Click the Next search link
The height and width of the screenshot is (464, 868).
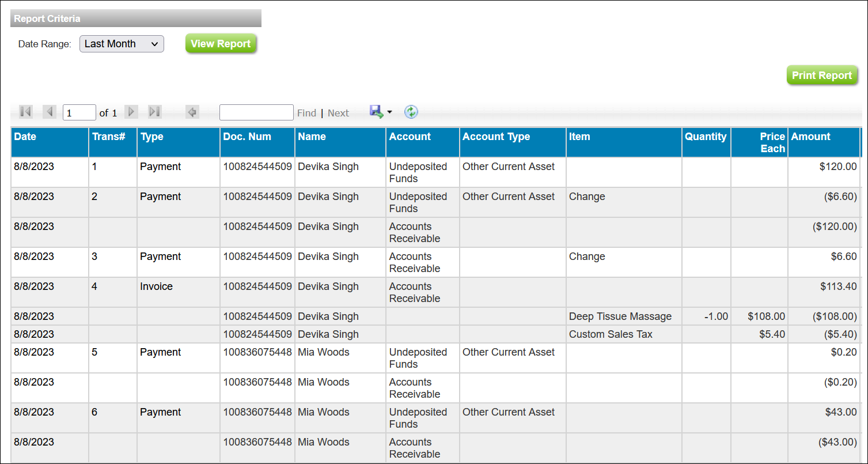click(338, 113)
